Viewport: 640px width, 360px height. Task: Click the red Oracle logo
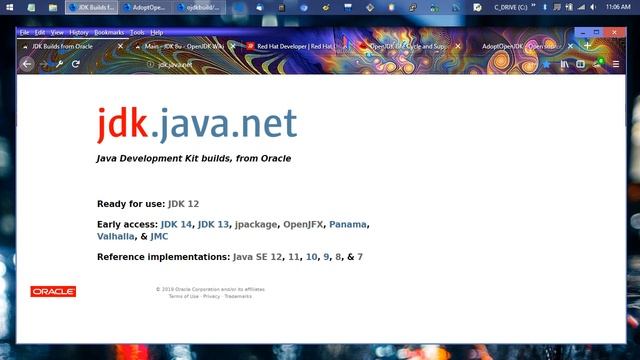coord(53,291)
